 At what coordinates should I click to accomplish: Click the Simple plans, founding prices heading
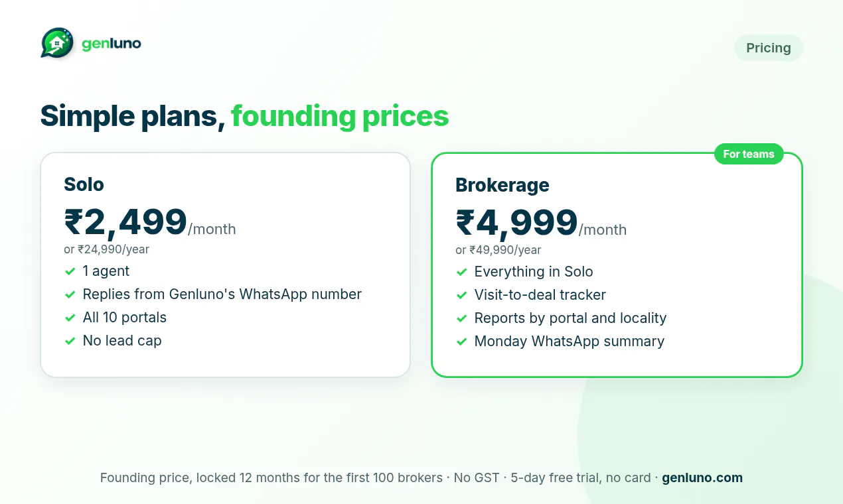(x=244, y=116)
